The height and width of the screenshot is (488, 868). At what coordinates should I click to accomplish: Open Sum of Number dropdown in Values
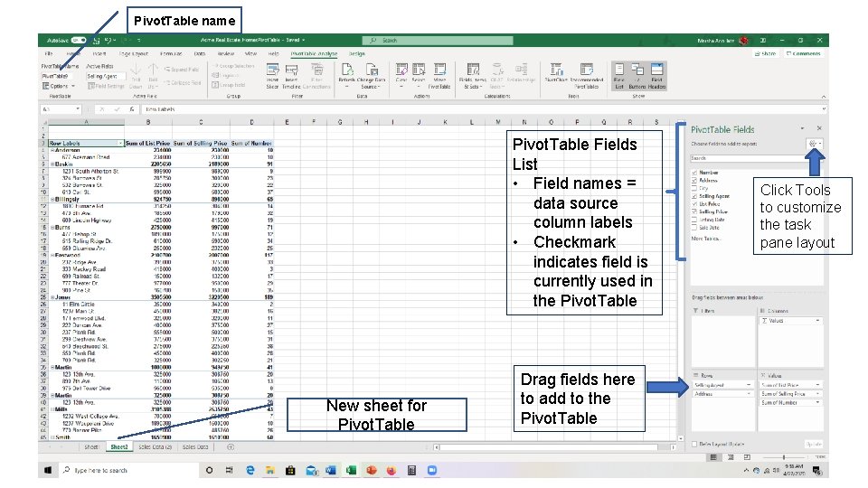coord(817,403)
